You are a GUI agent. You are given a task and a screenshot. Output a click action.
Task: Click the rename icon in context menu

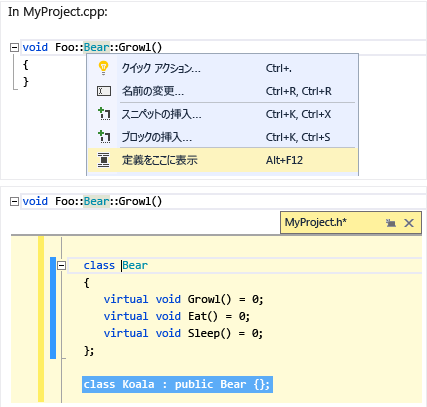pos(104,91)
